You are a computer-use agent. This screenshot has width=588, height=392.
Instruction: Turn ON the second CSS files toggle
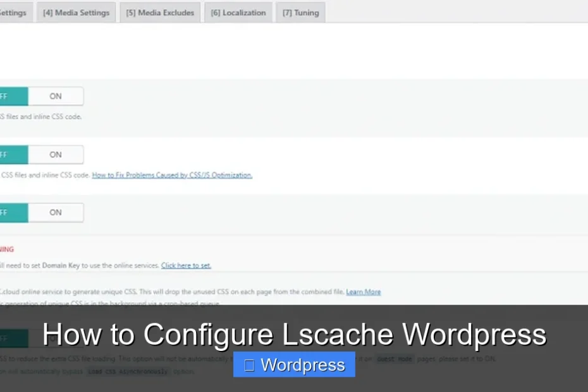[x=55, y=154]
